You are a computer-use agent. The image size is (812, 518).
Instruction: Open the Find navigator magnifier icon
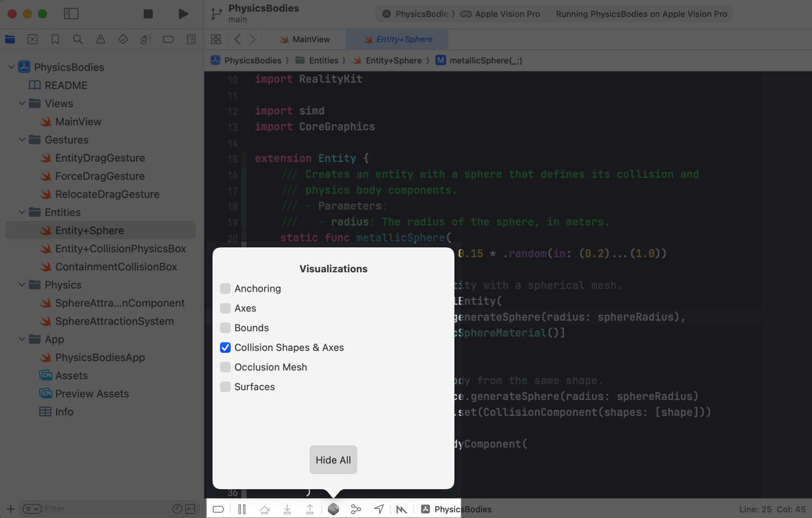pyautogui.click(x=78, y=39)
